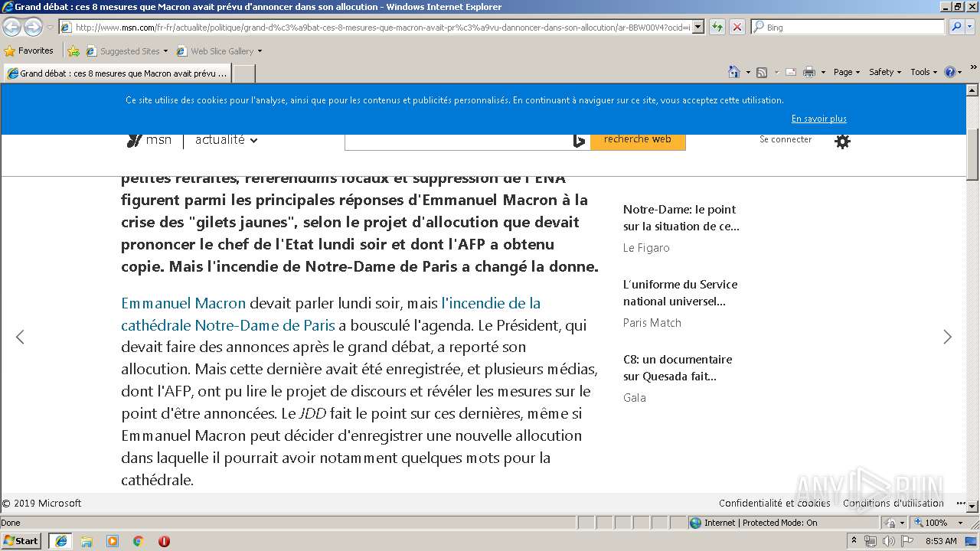Go to previous article arrow
The image size is (980, 551).
tap(20, 337)
